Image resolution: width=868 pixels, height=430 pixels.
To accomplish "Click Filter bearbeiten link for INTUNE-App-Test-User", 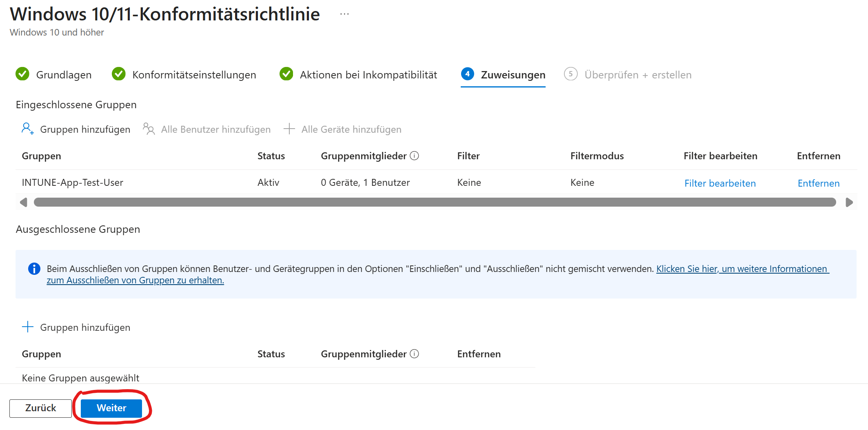I will (x=720, y=183).
